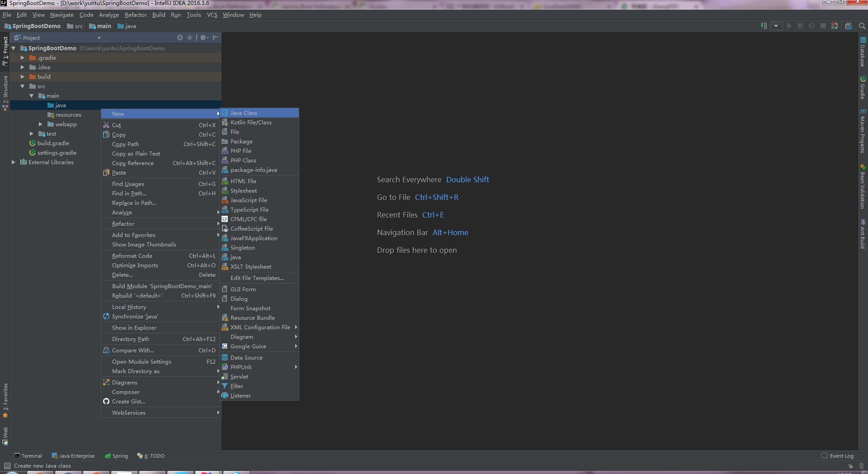Image resolution: width=868 pixels, height=474 pixels.
Task: Open 7: Structure side tab
Action: pos(5,93)
